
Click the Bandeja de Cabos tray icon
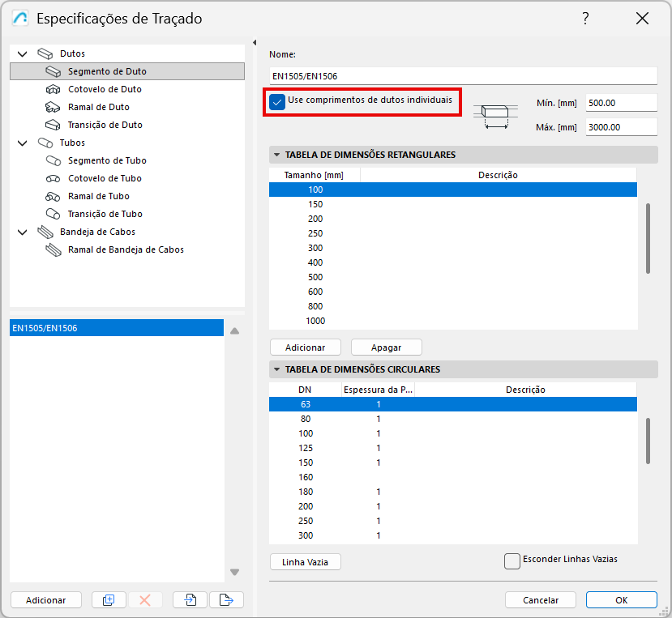tap(45, 232)
